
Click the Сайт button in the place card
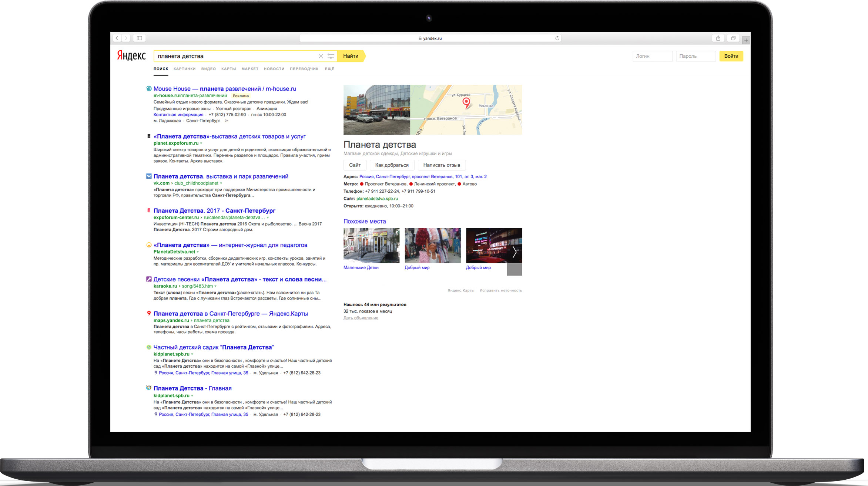355,165
